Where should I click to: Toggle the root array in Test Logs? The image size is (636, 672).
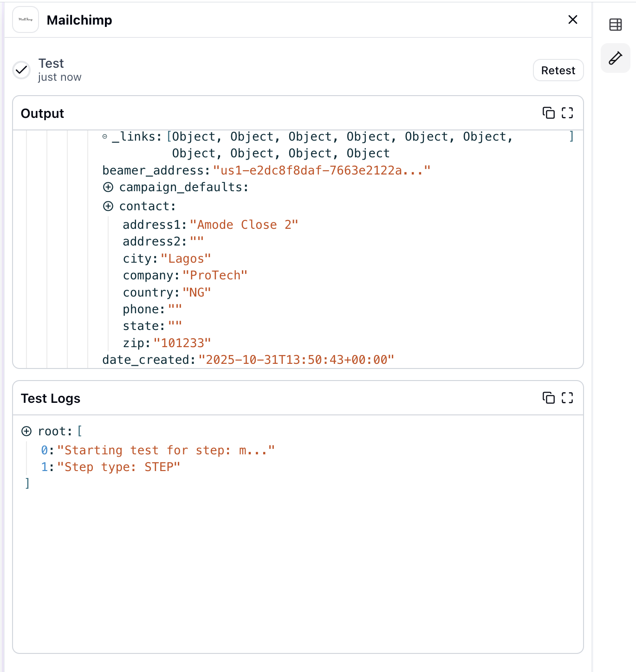pyautogui.click(x=26, y=432)
